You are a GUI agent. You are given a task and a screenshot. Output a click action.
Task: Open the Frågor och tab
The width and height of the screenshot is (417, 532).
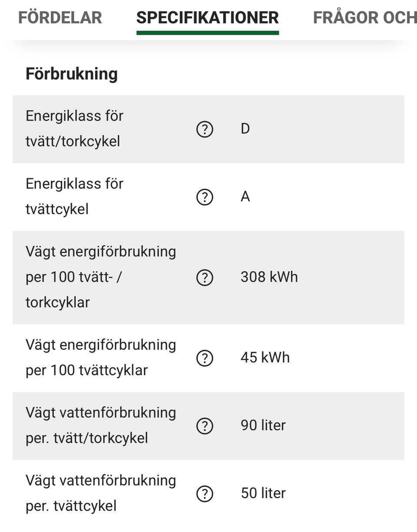click(x=365, y=18)
